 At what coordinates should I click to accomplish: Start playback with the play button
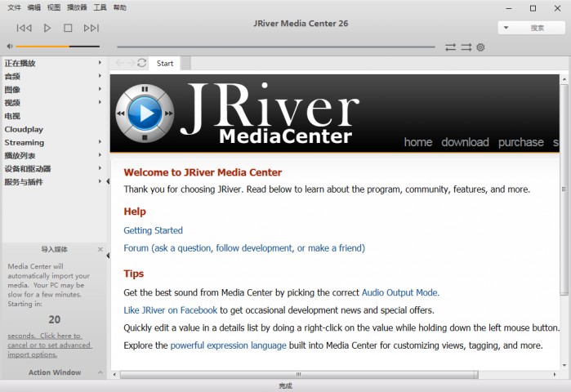pos(47,28)
